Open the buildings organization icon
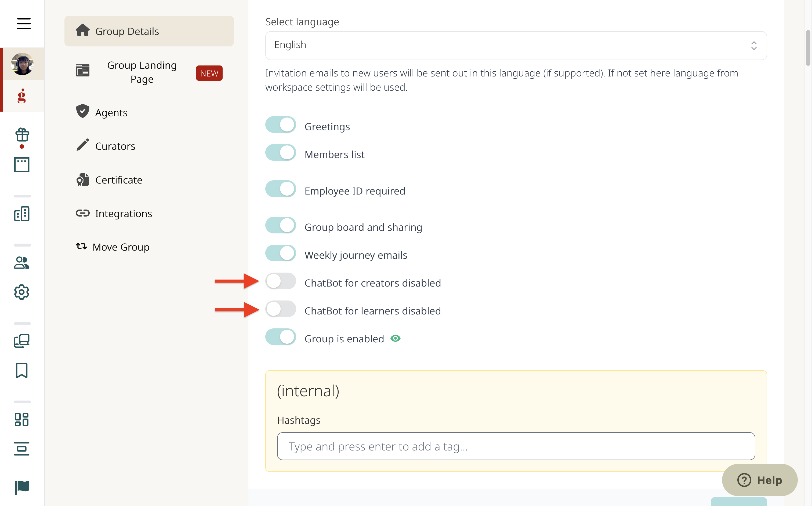The width and height of the screenshot is (812, 506). [x=22, y=214]
